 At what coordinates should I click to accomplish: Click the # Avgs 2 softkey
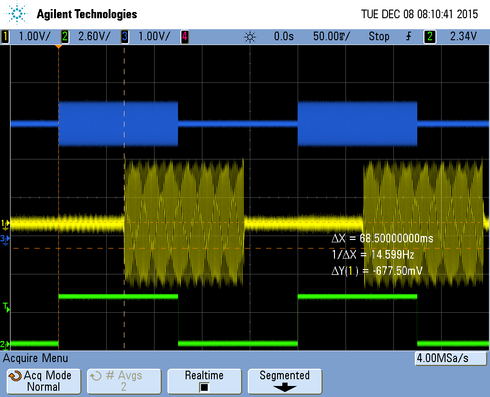(124, 381)
